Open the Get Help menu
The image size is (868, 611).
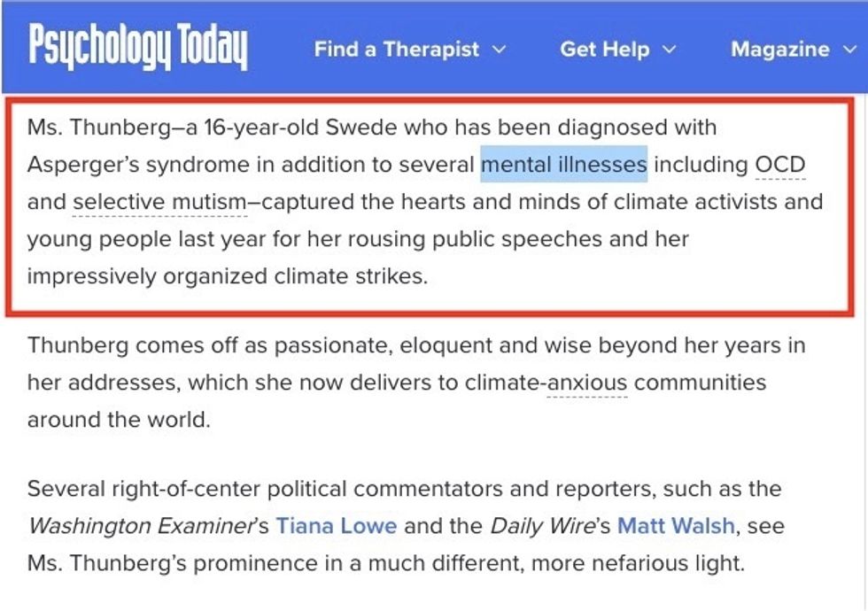click(604, 50)
